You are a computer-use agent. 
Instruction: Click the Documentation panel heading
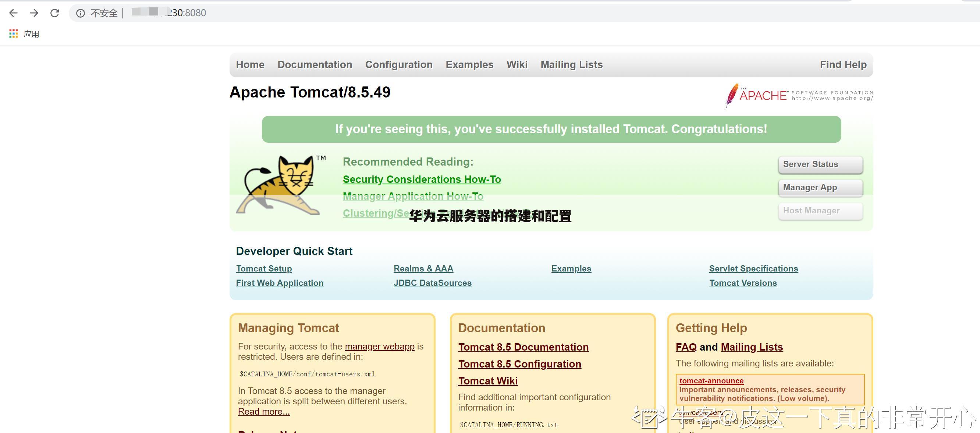pyautogui.click(x=501, y=328)
